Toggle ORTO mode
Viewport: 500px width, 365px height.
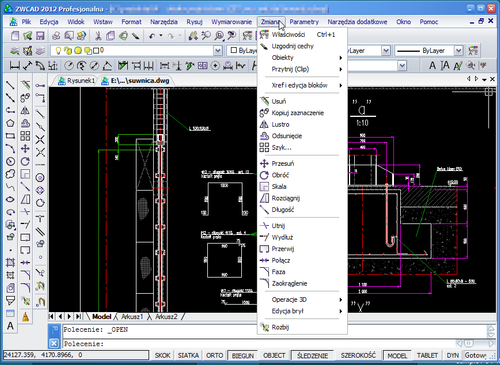[x=214, y=355]
